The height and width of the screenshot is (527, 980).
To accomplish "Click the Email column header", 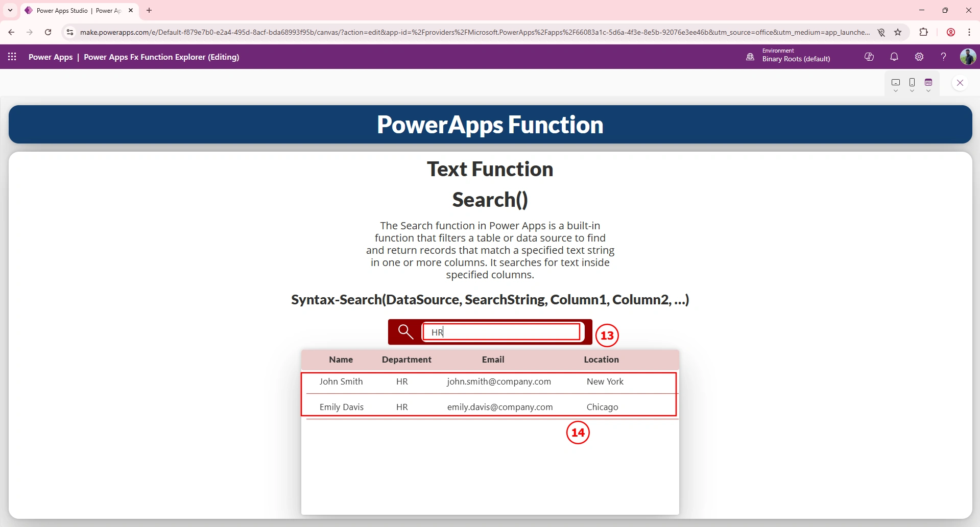I will click(493, 360).
